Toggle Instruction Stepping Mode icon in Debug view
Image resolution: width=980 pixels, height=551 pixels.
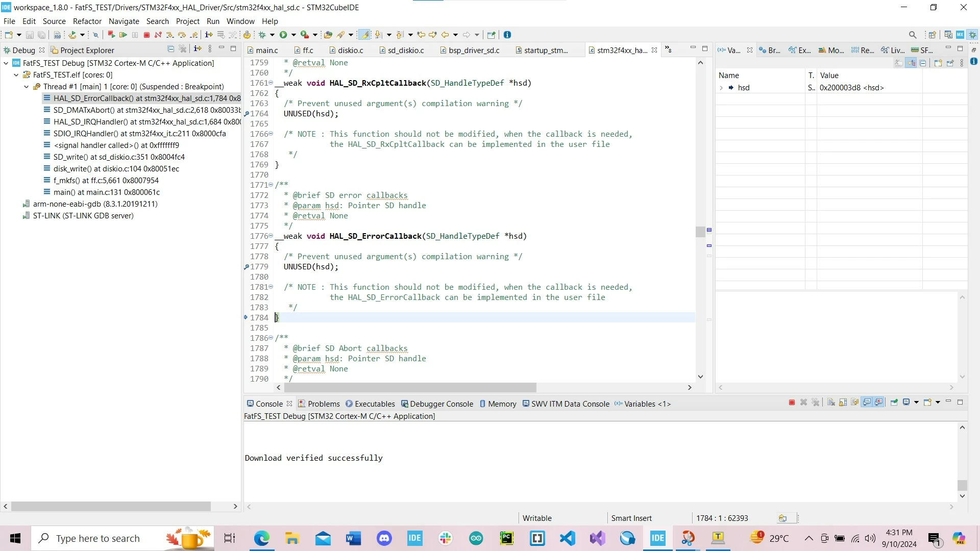(198, 49)
